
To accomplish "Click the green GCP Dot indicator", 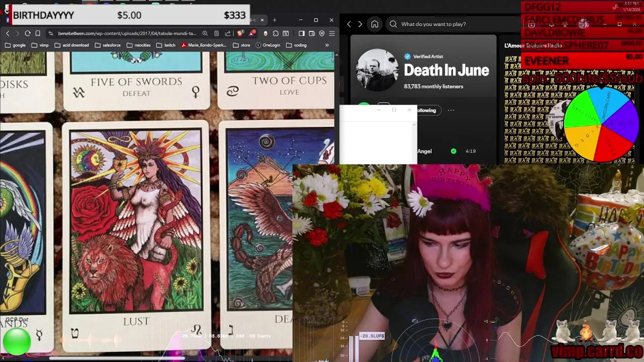I will (x=17, y=340).
